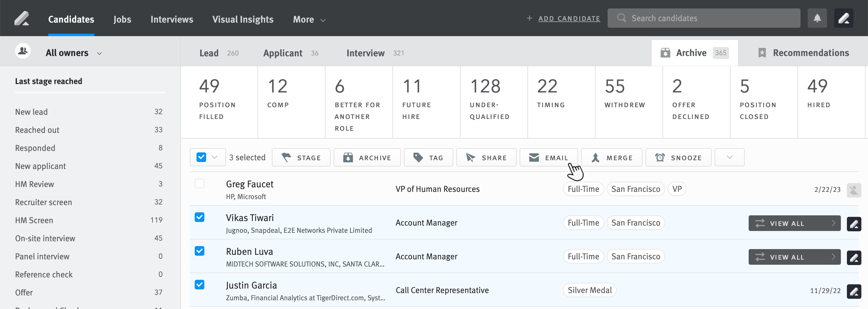
Task: Click the Share arrow icon
Action: (x=471, y=157)
